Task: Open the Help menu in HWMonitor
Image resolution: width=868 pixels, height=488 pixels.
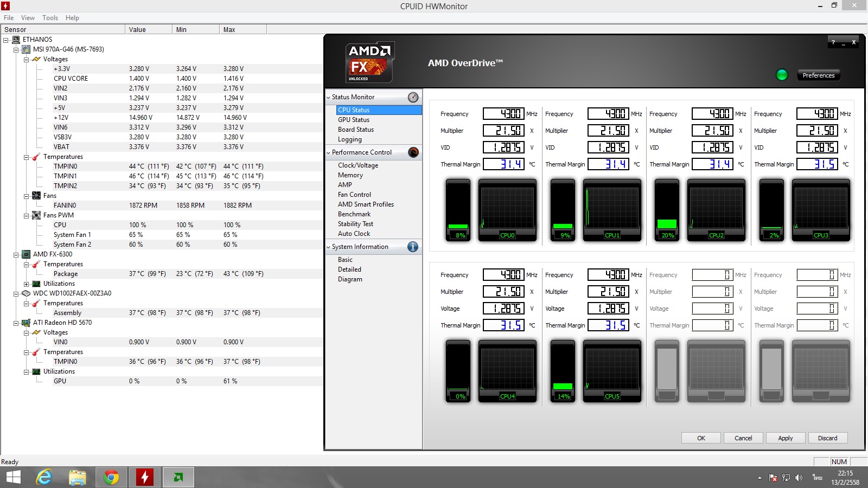Action: coord(72,18)
